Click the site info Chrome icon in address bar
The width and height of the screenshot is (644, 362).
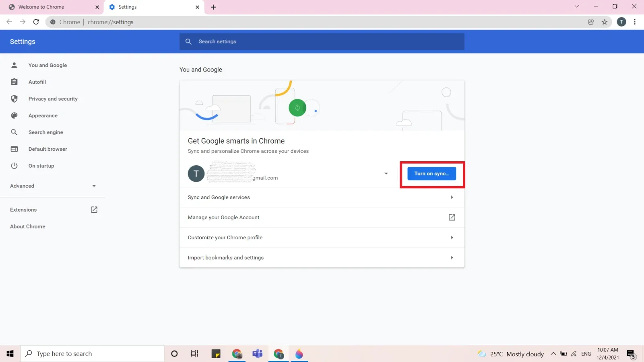pos(53,22)
